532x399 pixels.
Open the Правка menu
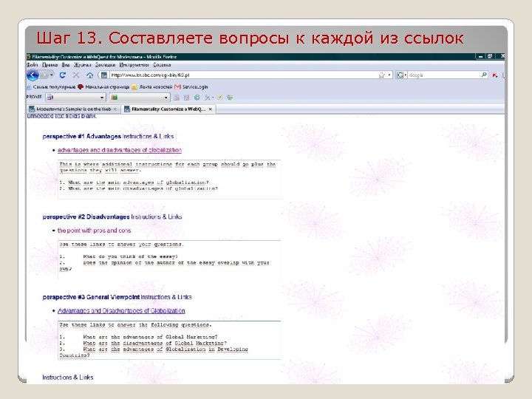pyautogui.click(x=50, y=65)
